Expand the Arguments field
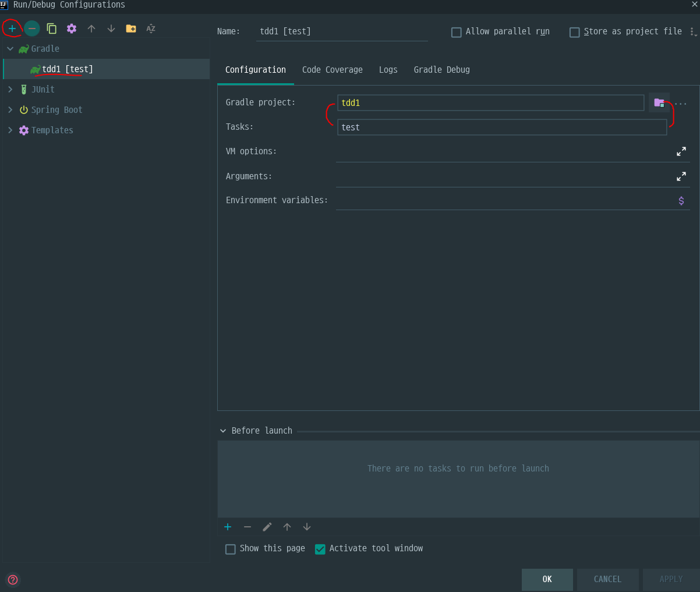Screen dimensions: 700x592 (681, 176)
